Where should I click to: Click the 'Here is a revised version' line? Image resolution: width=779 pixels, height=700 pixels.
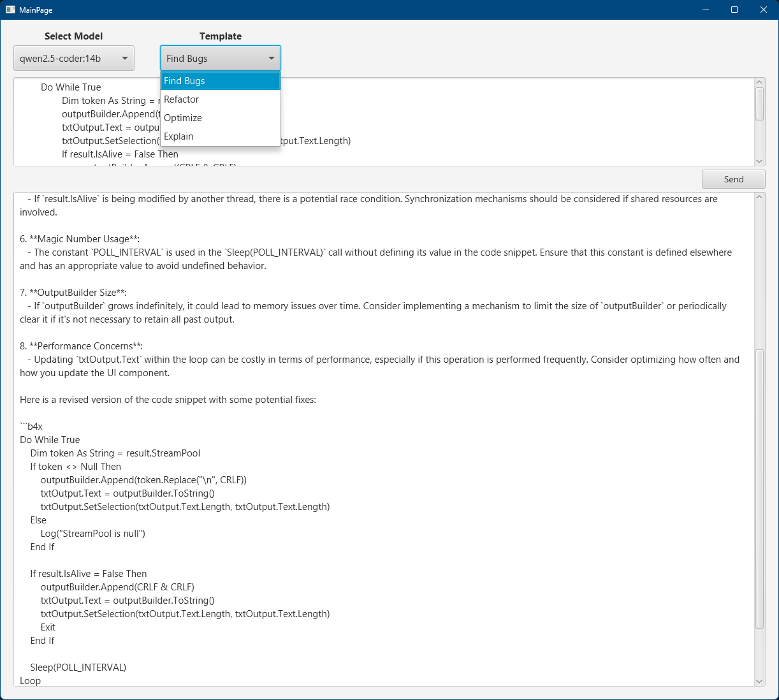(x=168, y=400)
